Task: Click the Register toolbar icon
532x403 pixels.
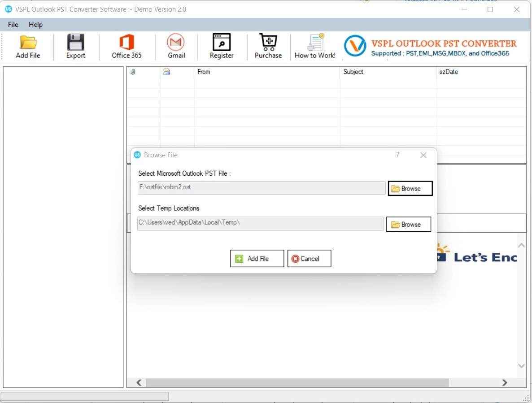Action: tap(222, 47)
